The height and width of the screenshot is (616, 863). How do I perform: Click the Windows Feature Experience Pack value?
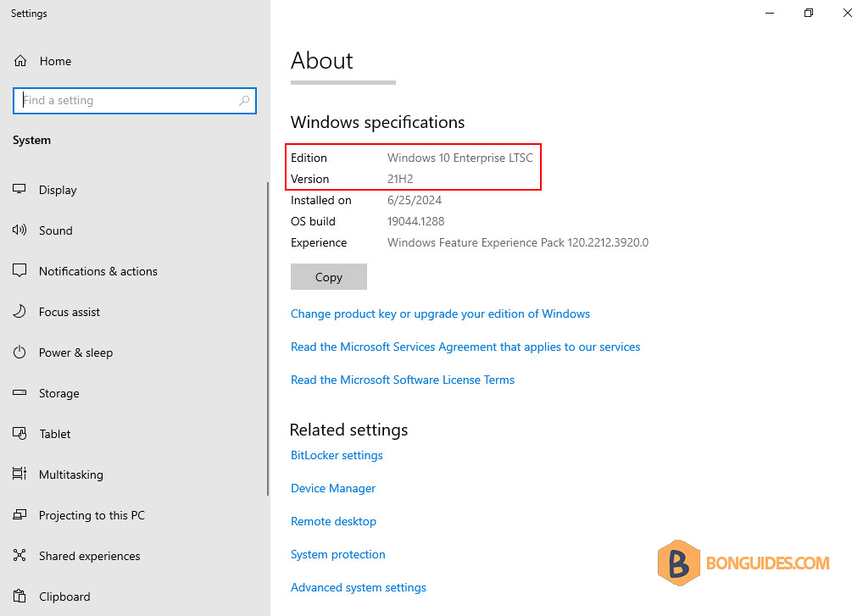pos(518,242)
